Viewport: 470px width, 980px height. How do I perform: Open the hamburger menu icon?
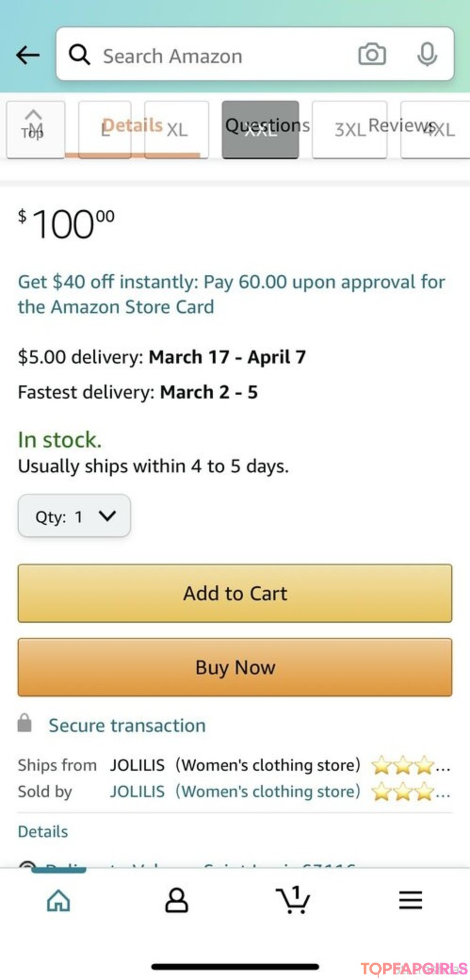pos(410,899)
